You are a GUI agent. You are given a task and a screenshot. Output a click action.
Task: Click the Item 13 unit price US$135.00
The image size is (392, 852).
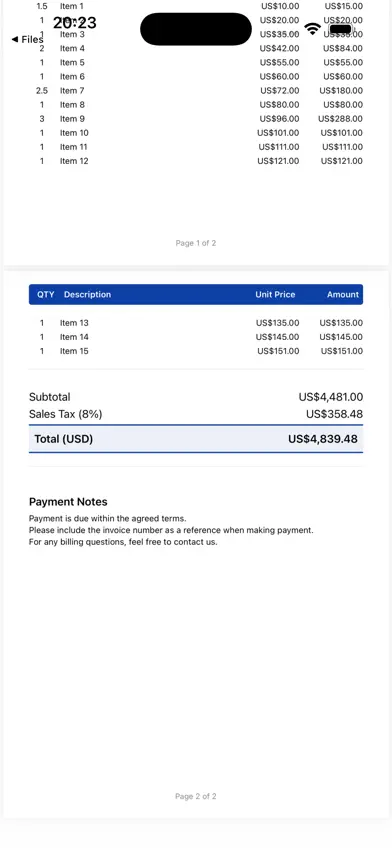(277, 323)
